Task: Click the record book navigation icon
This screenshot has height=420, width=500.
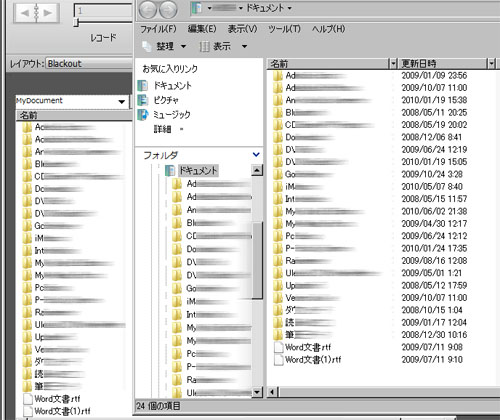Action: click(x=36, y=13)
